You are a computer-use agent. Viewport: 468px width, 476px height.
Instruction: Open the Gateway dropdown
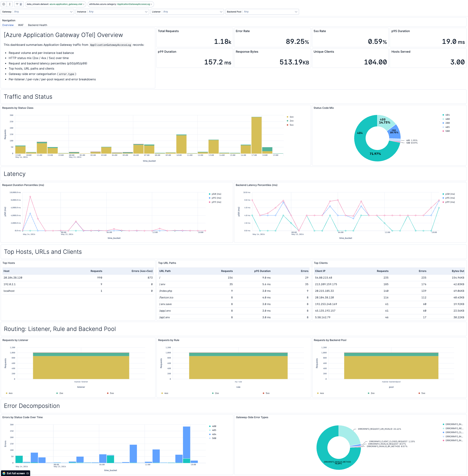(x=37, y=12)
